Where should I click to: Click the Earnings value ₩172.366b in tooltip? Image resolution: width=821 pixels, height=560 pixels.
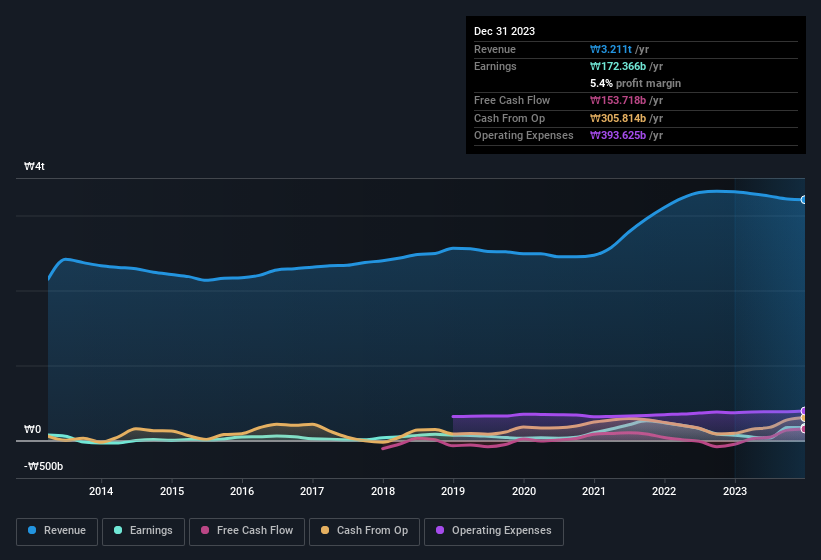click(x=618, y=66)
